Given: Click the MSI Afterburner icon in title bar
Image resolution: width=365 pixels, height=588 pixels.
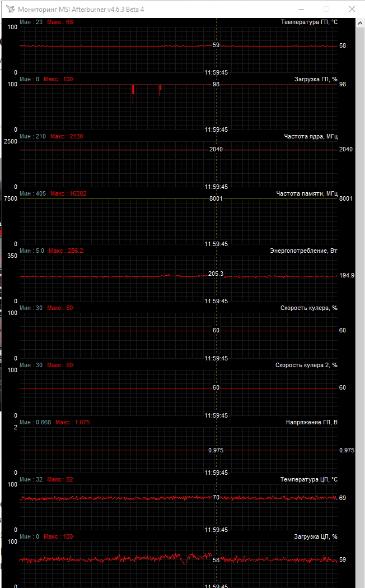Looking at the screenshot, I should point(11,9).
